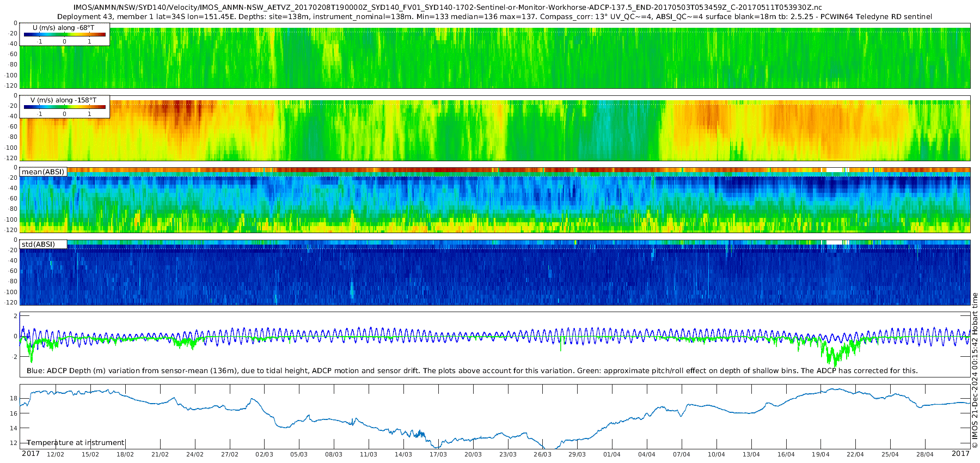Click the white gap in mean(ABSI) surface band
The height and width of the screenshot is (463, 980).
(x=834, y=170)
